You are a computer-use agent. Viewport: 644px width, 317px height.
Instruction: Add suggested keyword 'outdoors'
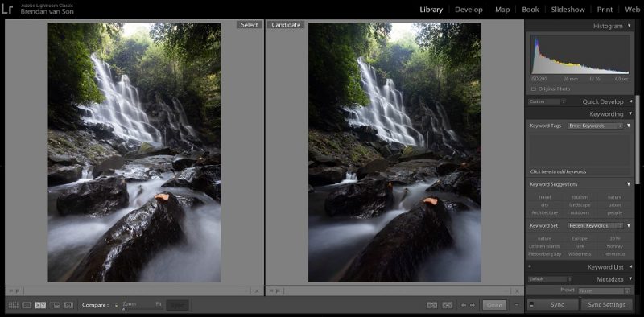(580, 212)
